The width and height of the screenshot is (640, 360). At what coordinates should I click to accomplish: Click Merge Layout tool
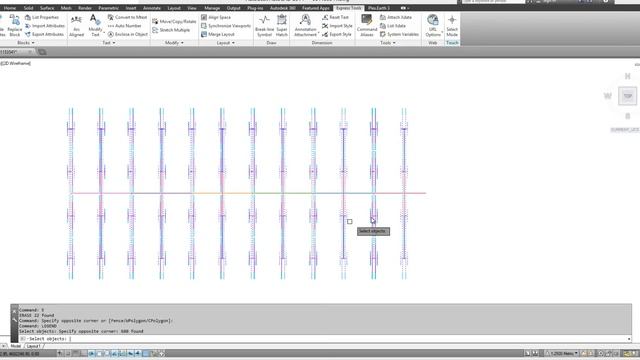(x=218, y=34)
